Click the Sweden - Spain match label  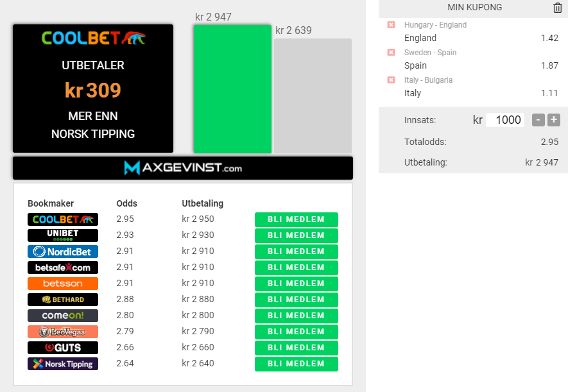click(x=431, y=53)
